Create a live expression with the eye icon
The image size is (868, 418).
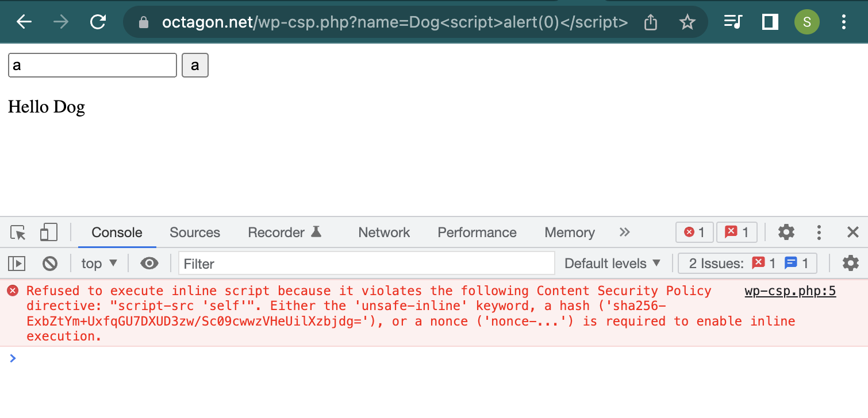pyautogui.click(x=149, y=263)
